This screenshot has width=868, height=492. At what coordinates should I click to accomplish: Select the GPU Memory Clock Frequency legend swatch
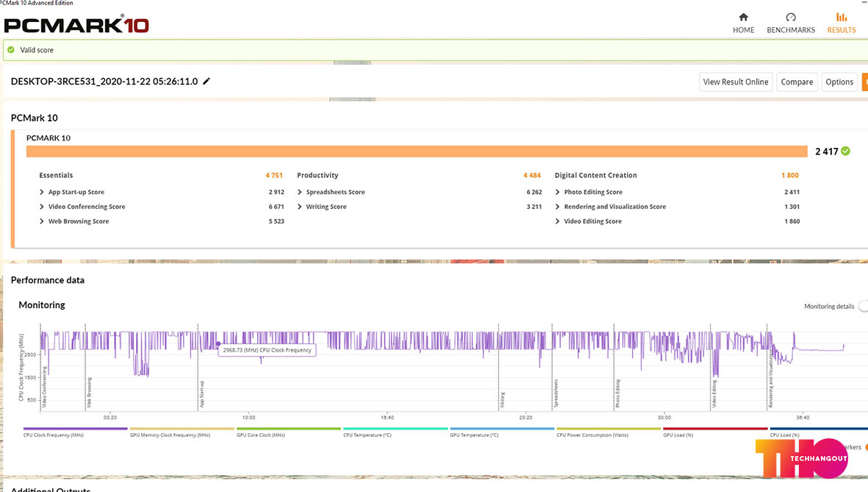pyautogui.click(x=182, y=428)
